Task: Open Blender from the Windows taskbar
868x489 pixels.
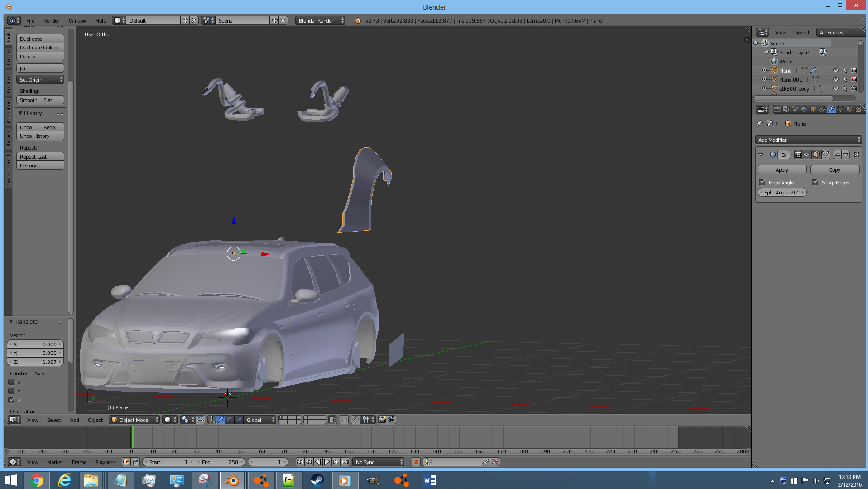Action: 232,480
